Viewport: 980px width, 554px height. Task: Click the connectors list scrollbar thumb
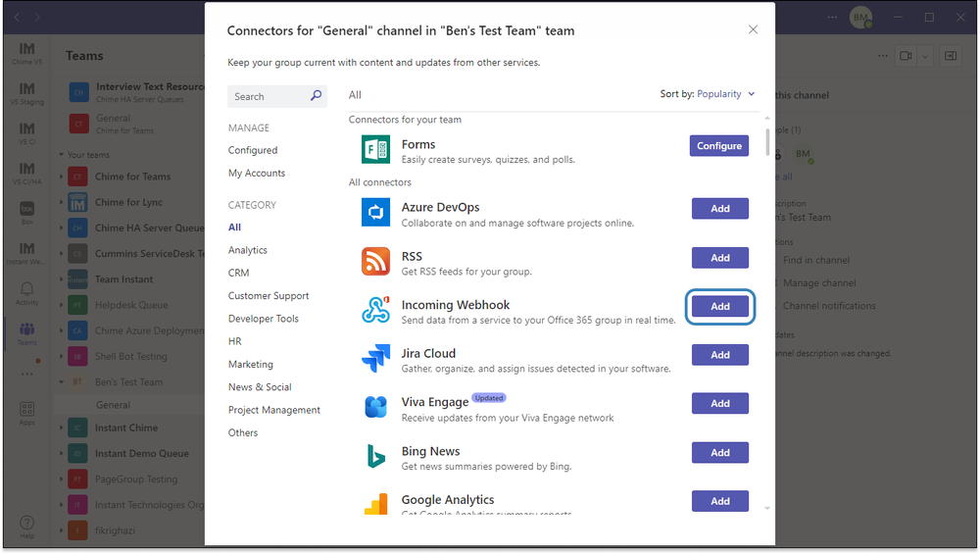(x=767, y=142)
